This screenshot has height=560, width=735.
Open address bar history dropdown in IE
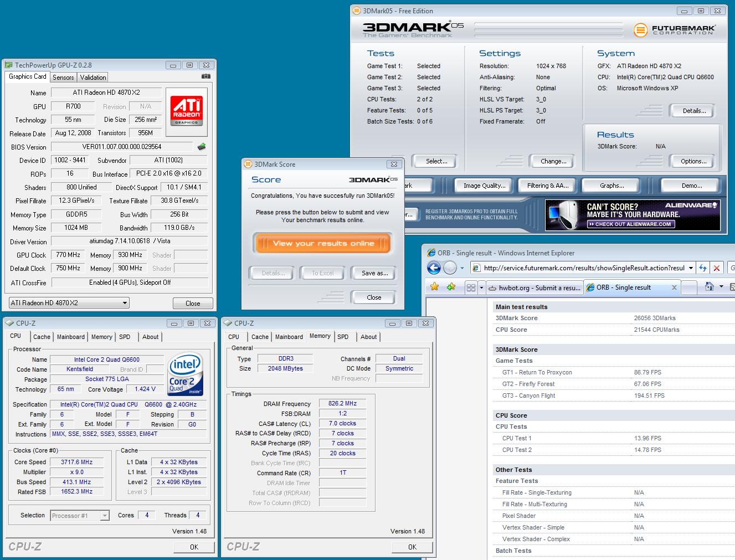691,268
